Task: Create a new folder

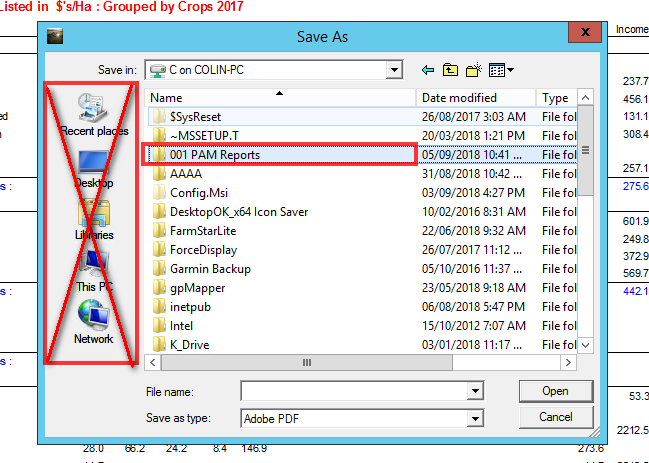Action: [x=474, y=70]
